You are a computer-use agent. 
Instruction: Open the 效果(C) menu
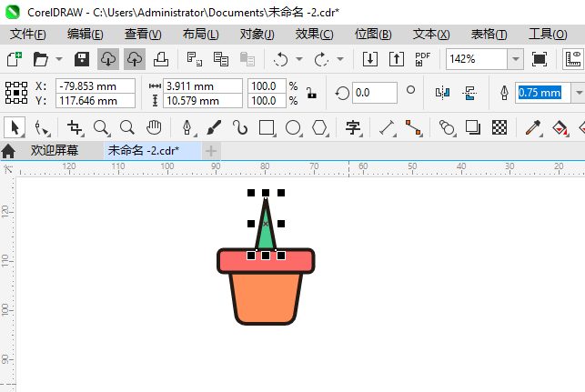tap(314, 35)
